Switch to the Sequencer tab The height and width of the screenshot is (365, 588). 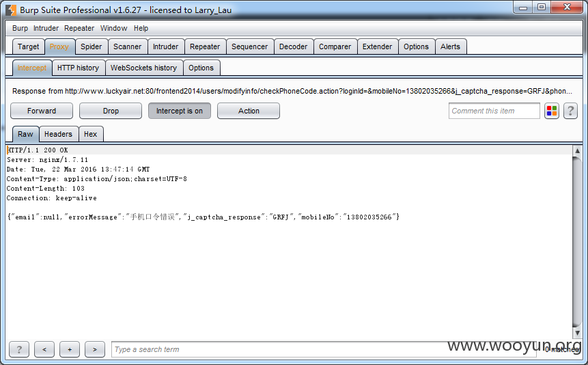tap(250, 46)
